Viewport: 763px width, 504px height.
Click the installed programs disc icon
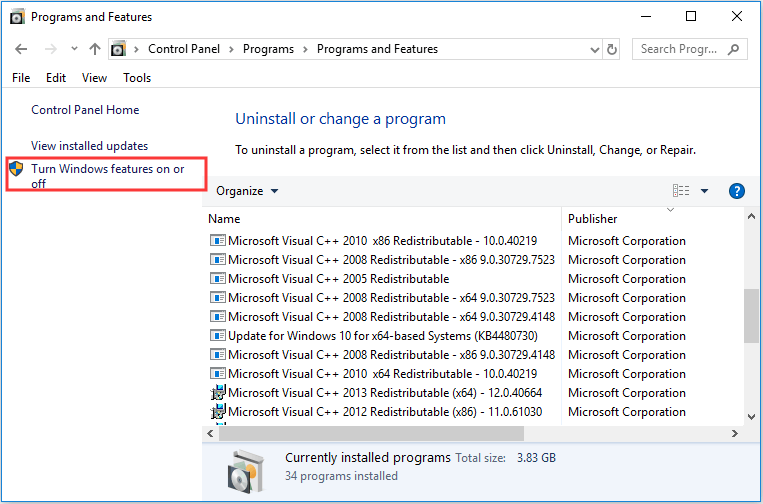(x=247, y=471)
